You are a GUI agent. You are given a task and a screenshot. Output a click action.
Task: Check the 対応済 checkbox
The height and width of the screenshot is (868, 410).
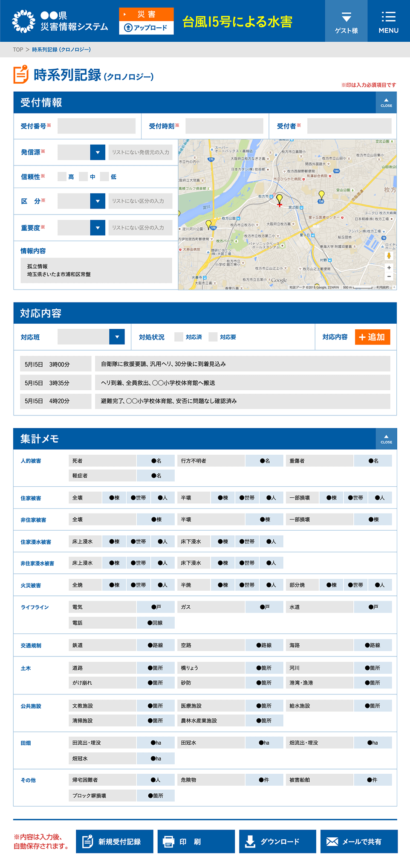[179, 337]
